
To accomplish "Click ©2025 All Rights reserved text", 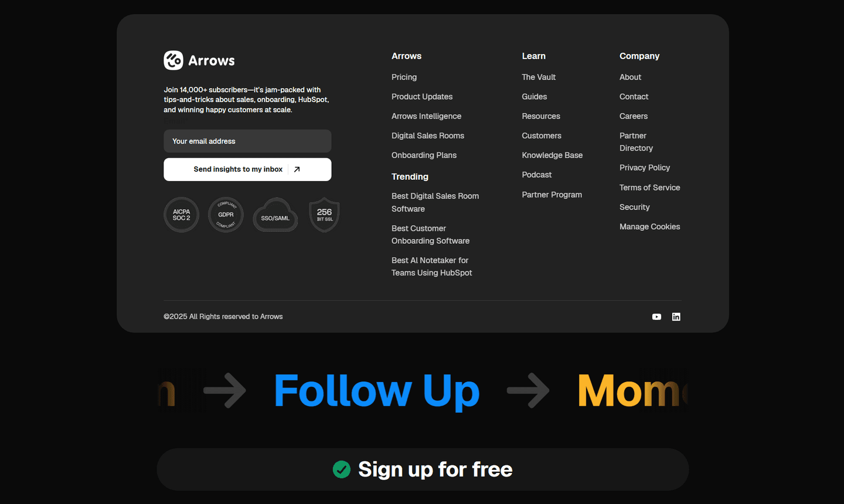I will [x=223, y=316].
